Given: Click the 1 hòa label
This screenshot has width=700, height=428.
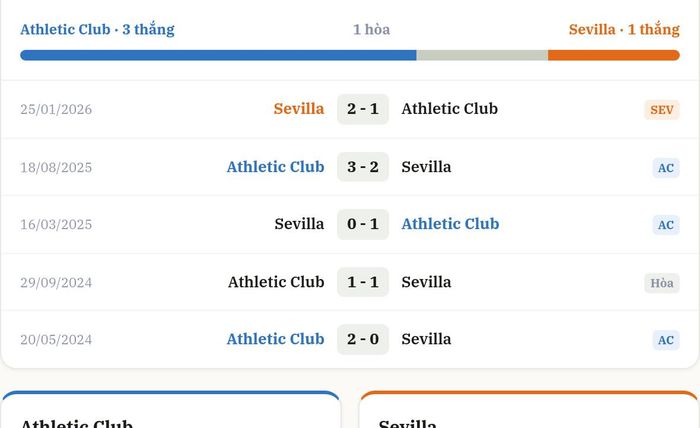Looking at the screenshot, I should 371,29.
